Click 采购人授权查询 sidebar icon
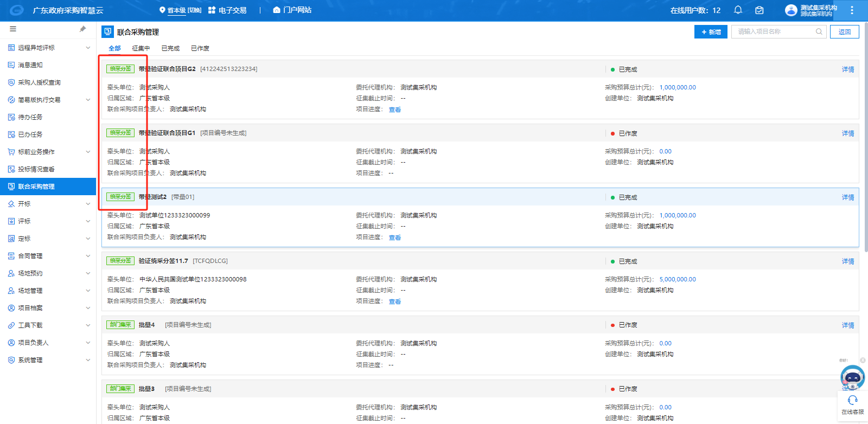 click(x=11, y=82)
